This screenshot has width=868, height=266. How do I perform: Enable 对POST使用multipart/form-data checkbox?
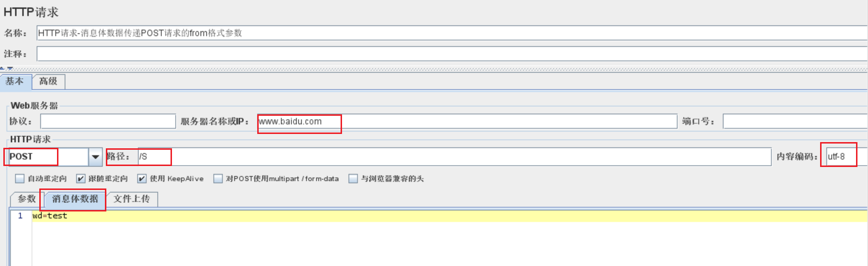pyautogui.click(x=218, y=178)
